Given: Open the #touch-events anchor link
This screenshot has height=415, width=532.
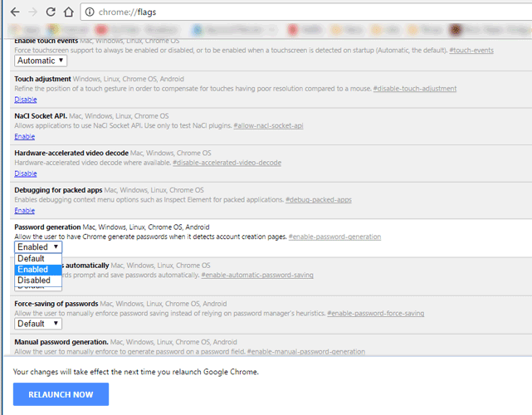Looking at the screenshot, I should 471,51.
